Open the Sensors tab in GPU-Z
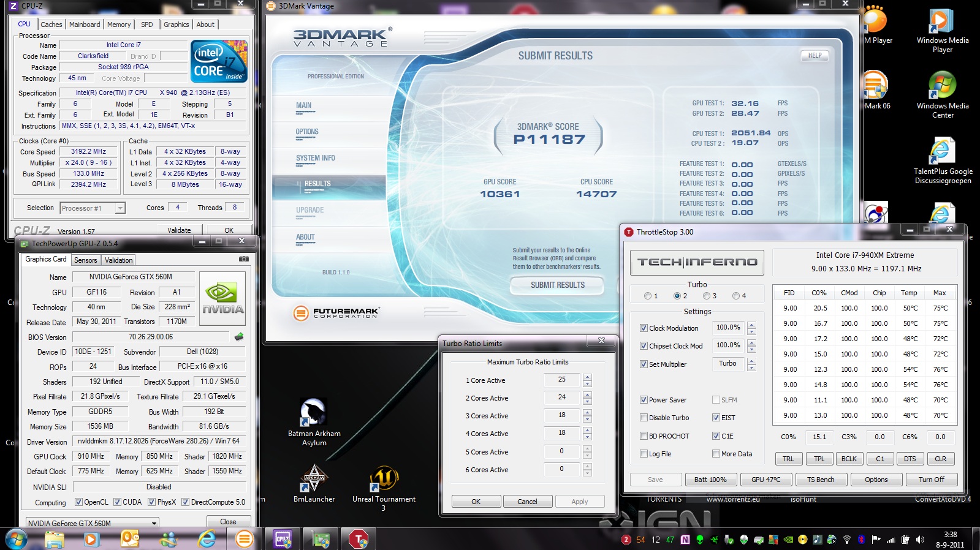 point(86,260)
